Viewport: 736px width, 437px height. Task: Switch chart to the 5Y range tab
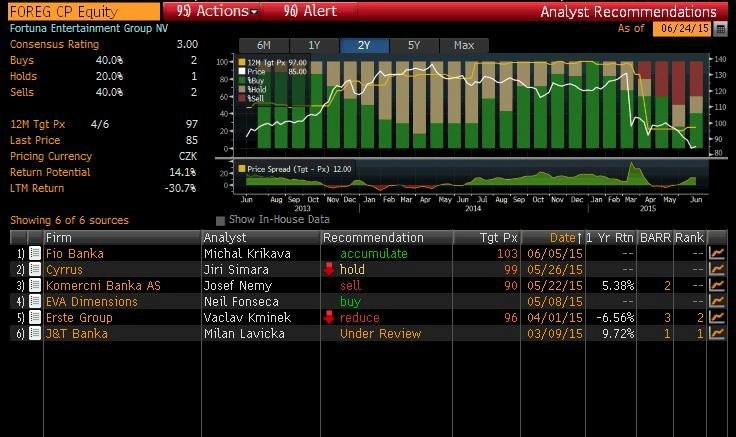pos(414,46)
